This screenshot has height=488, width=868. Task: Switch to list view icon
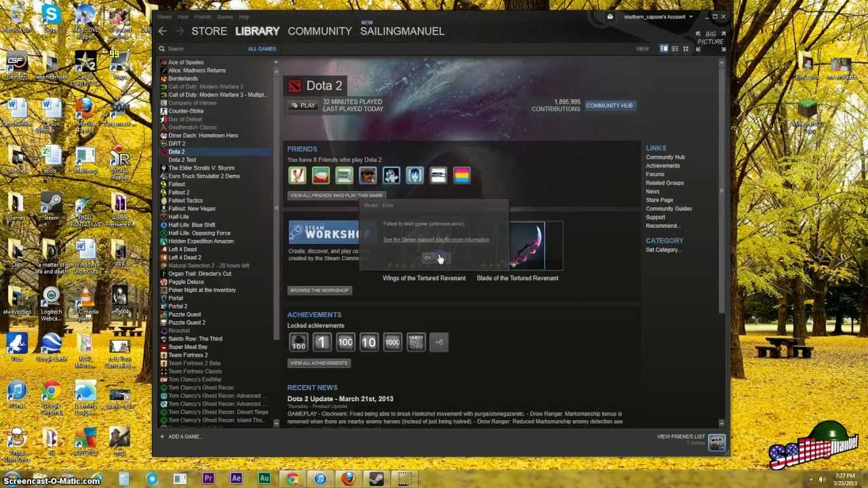pos(675,49)
